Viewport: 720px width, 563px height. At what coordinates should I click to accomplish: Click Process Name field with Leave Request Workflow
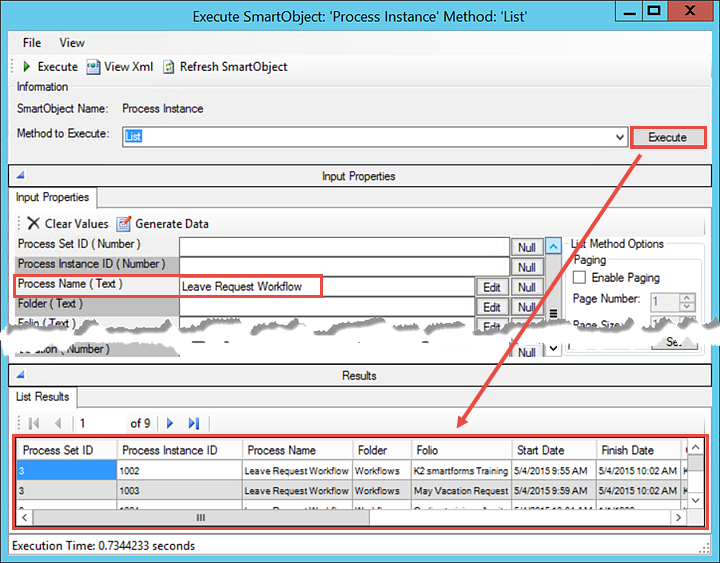click(327, 287)
